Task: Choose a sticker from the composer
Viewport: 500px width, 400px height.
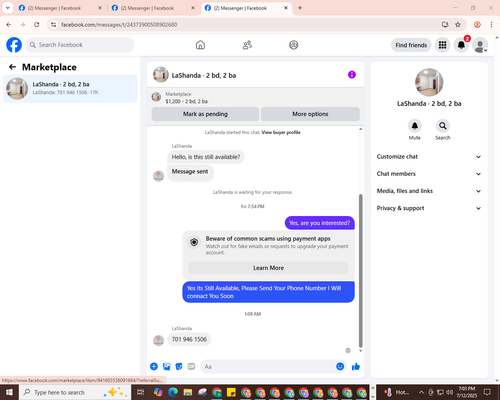Action: (179, 367)
